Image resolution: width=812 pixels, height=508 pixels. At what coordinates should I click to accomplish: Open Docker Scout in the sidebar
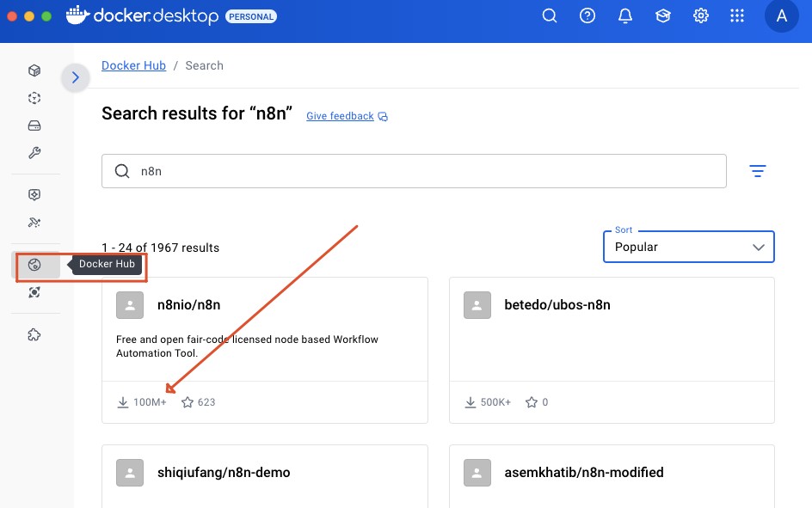34,195
